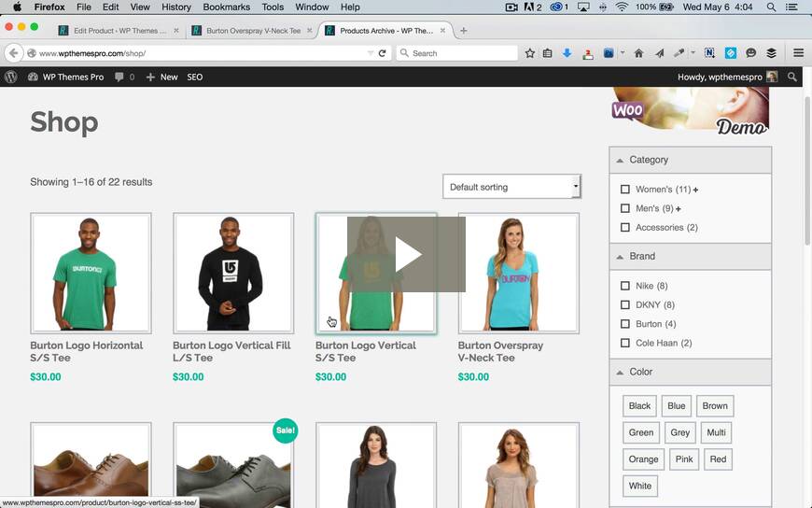
Task: Filter by Pink color swatch
Action: (x=683, y=459)
